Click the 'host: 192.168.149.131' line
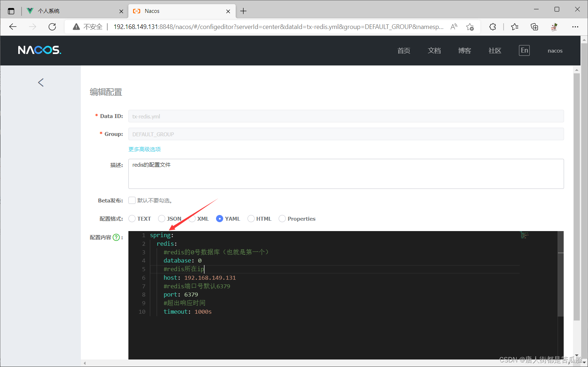Screen dimensions: 588x367 click(200, 278)
